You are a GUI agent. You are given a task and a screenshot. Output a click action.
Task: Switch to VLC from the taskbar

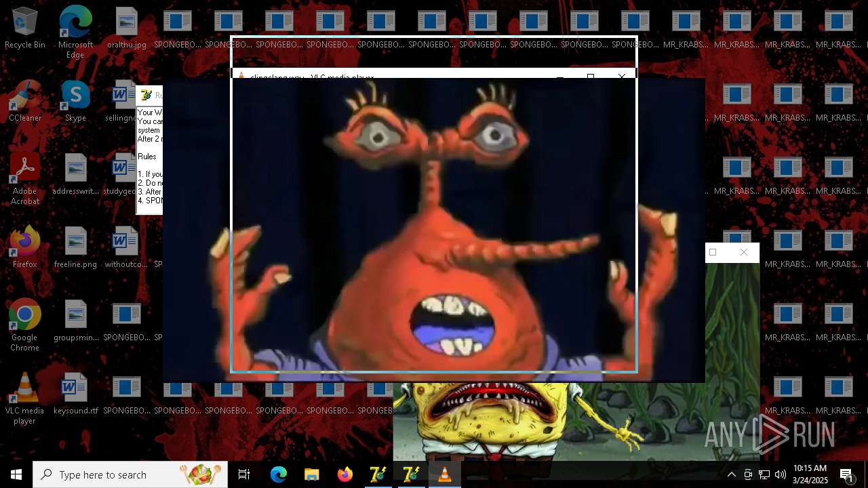click(445, 474)
